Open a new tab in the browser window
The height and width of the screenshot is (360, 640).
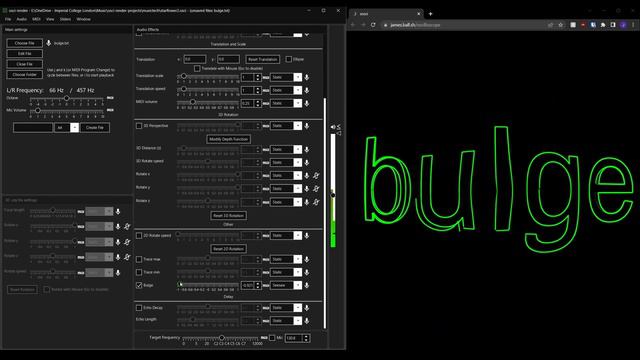pos(430,14)
